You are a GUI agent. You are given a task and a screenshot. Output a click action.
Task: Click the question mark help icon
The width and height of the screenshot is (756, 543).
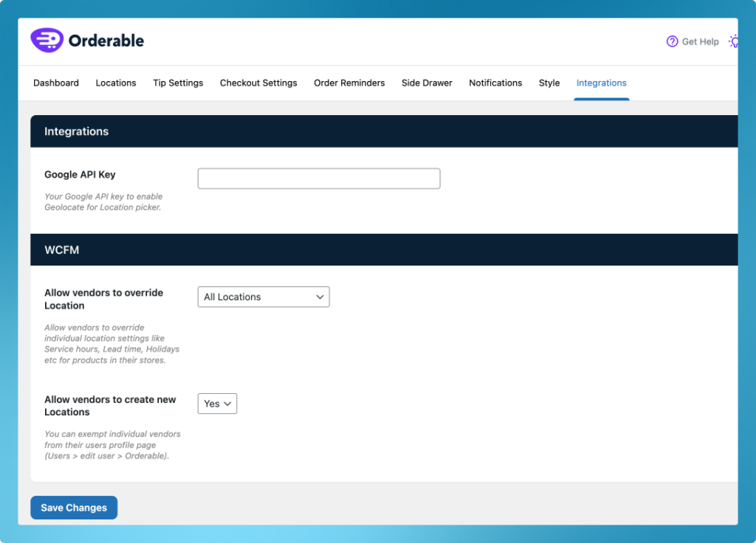pos(671,41)
